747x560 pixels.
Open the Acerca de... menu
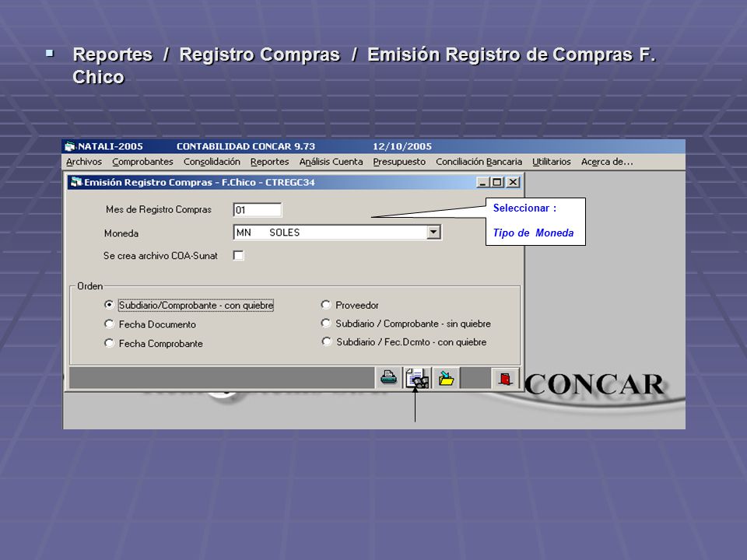tap(607, 162)
